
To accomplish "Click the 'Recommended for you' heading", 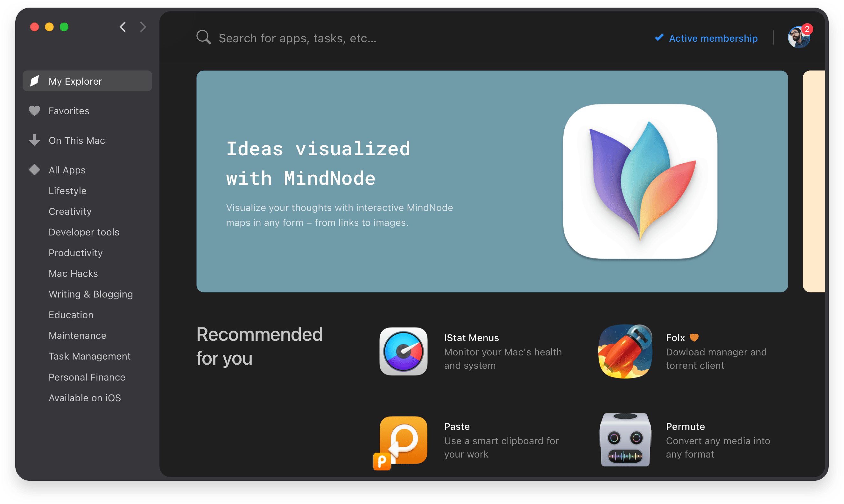I will coord(259,346).
